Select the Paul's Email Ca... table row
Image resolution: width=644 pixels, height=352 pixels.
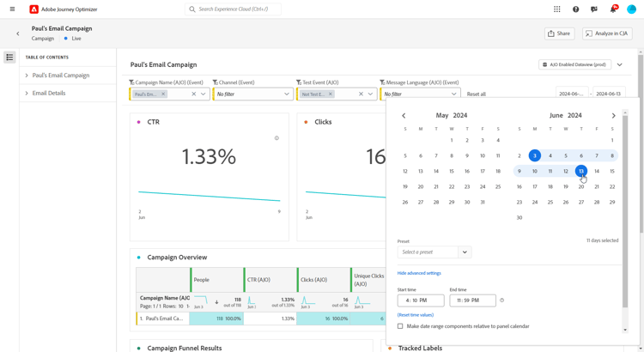(x=261, y=319)
